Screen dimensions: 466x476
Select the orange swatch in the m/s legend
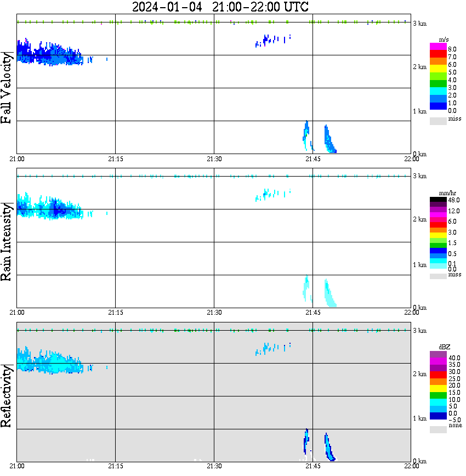[x=438, y=61]
